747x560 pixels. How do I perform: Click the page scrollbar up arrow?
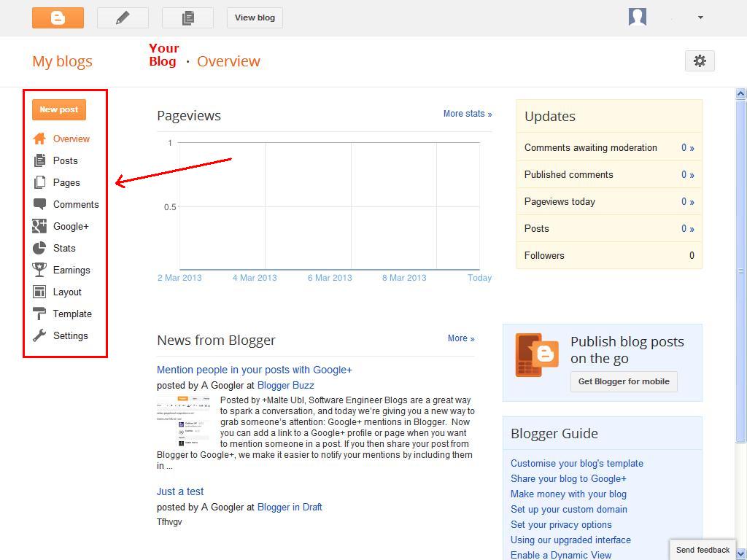click(x=741, y=93)
